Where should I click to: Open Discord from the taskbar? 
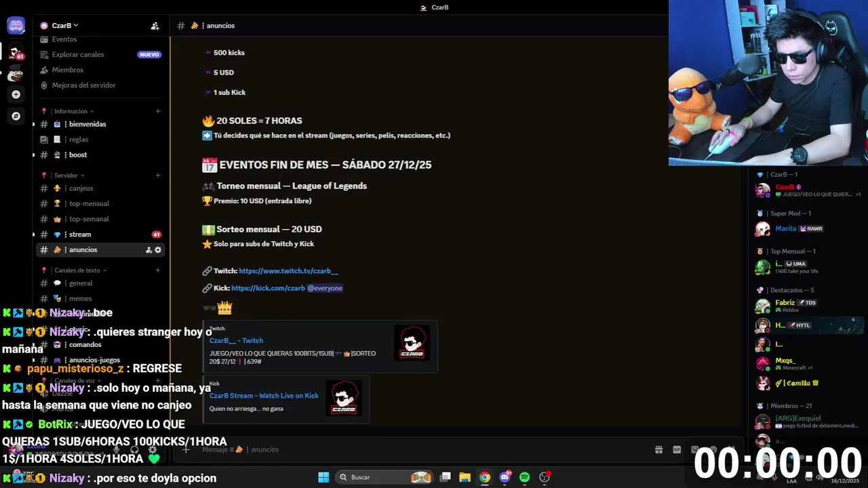[505, 477]
